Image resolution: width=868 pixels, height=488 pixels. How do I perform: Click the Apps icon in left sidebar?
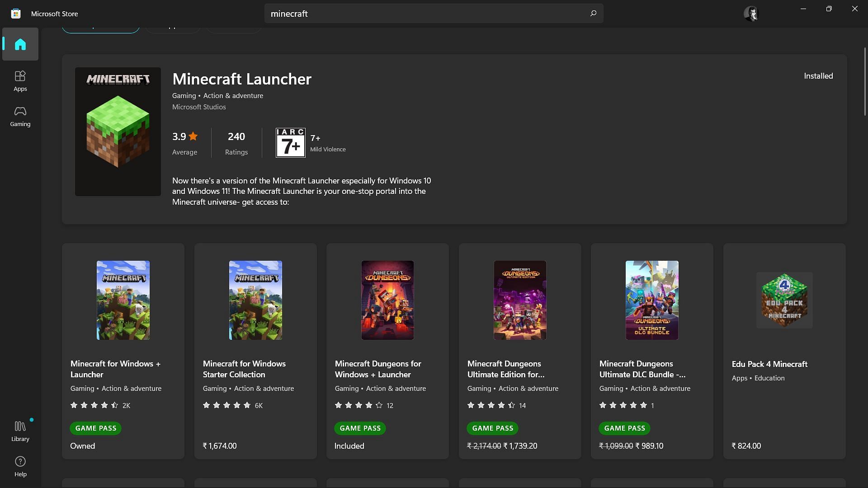click(x=20, y=80)
